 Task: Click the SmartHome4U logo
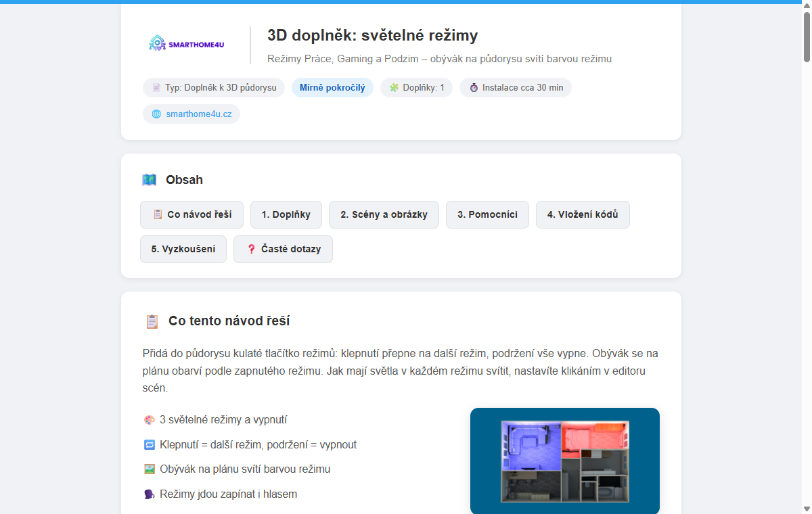coord(187,44)
